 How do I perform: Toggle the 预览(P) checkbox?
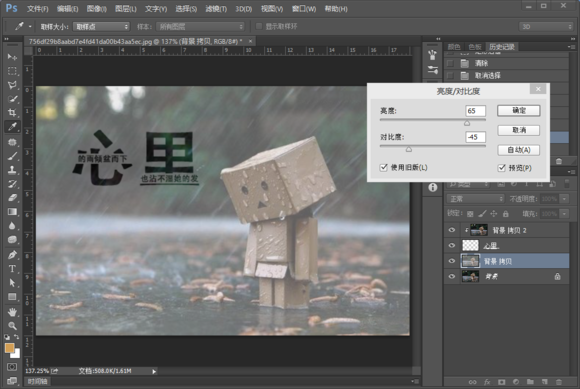pyautogui.click(x=502, y=168)
